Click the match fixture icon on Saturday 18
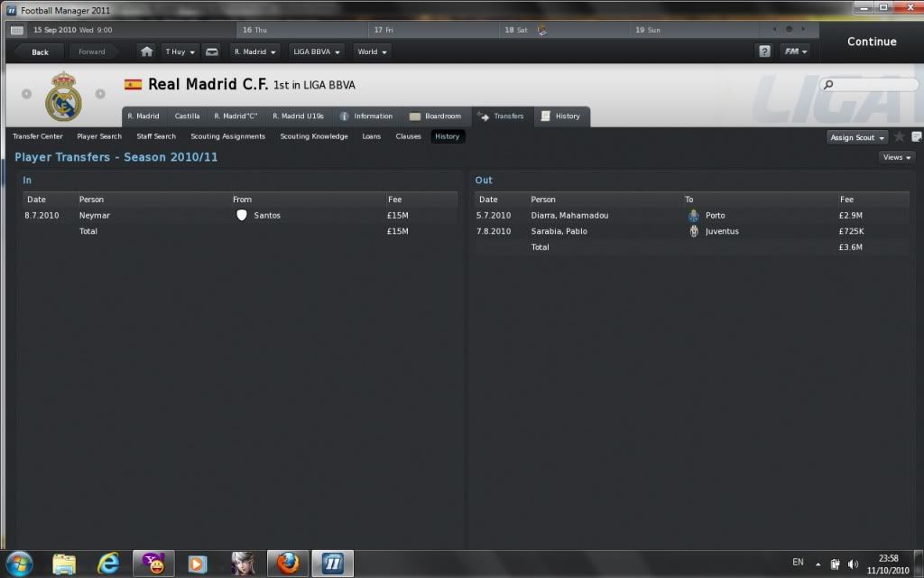The height and width of the screenshot is (578, 924). (x=542, y=30)
